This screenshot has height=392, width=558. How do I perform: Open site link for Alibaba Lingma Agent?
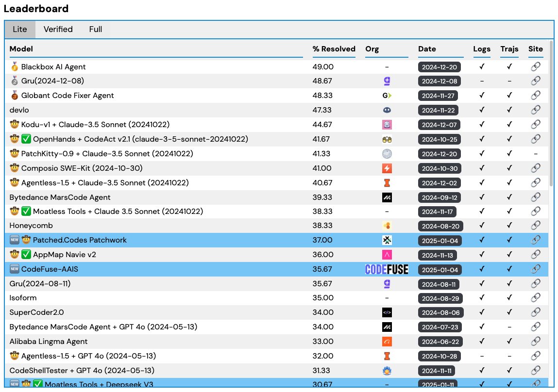click(536, 341)
